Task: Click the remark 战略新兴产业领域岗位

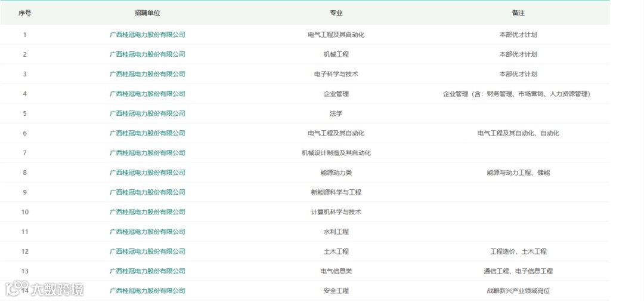Action: pyautogui.click(x=518, y=291)
